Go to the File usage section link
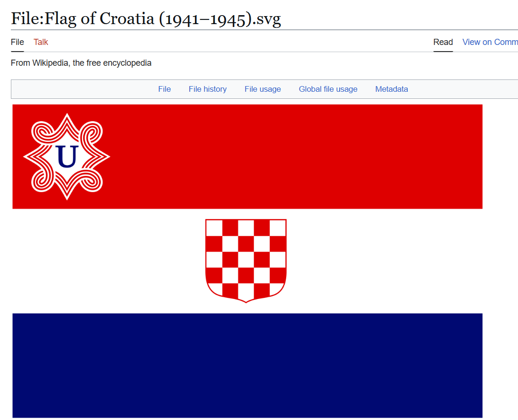This screenshot has height=420, width=518. point(263,89)
